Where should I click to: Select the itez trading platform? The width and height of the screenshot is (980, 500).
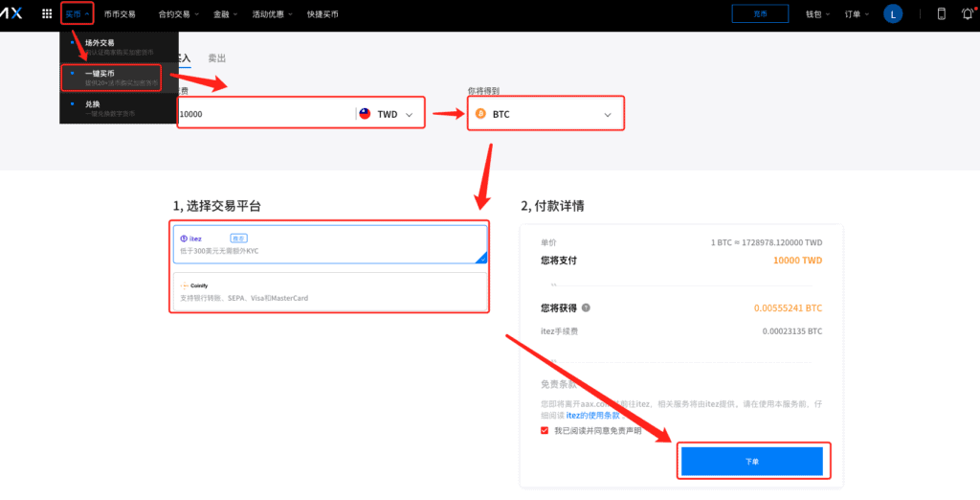coord(330,244)
